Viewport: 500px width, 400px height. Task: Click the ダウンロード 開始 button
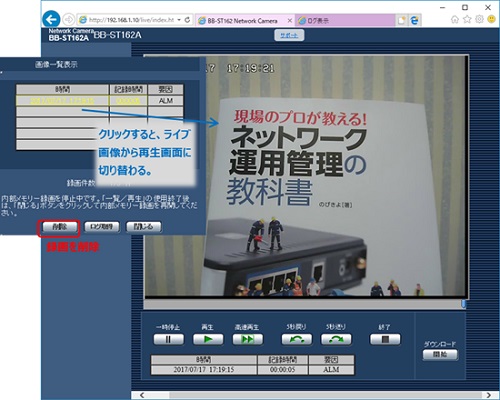440,355
